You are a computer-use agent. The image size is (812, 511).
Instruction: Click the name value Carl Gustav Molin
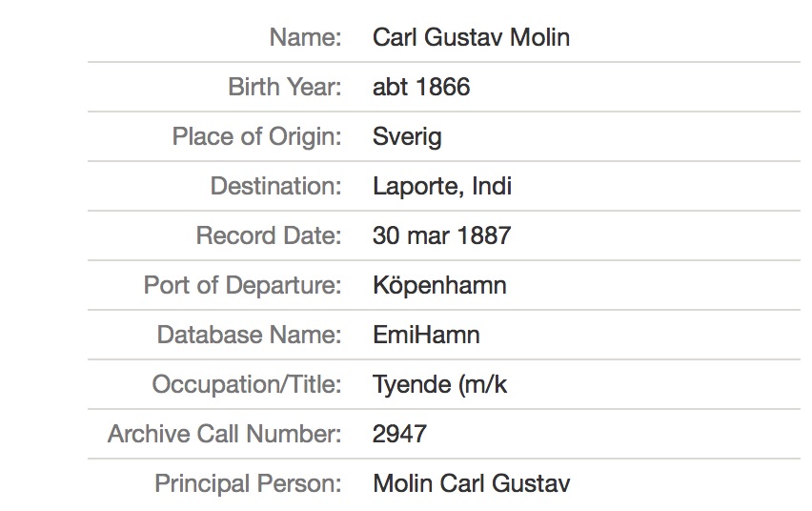pyautogui.click(x=471, y=38)
